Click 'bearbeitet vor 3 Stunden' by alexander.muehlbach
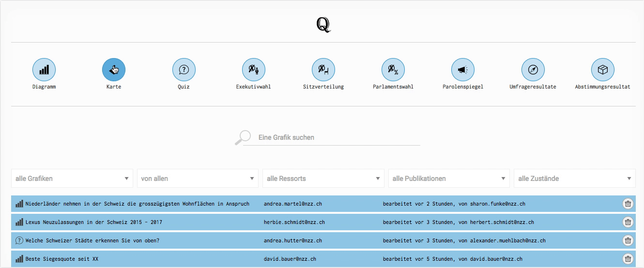The width and height of the screenshot is (644, 268). click(464, 240)
